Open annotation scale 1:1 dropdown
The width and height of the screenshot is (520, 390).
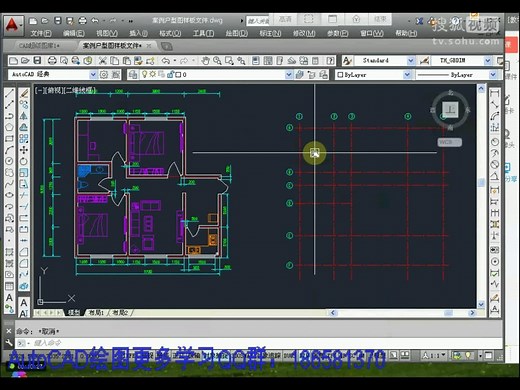point(433,355)
